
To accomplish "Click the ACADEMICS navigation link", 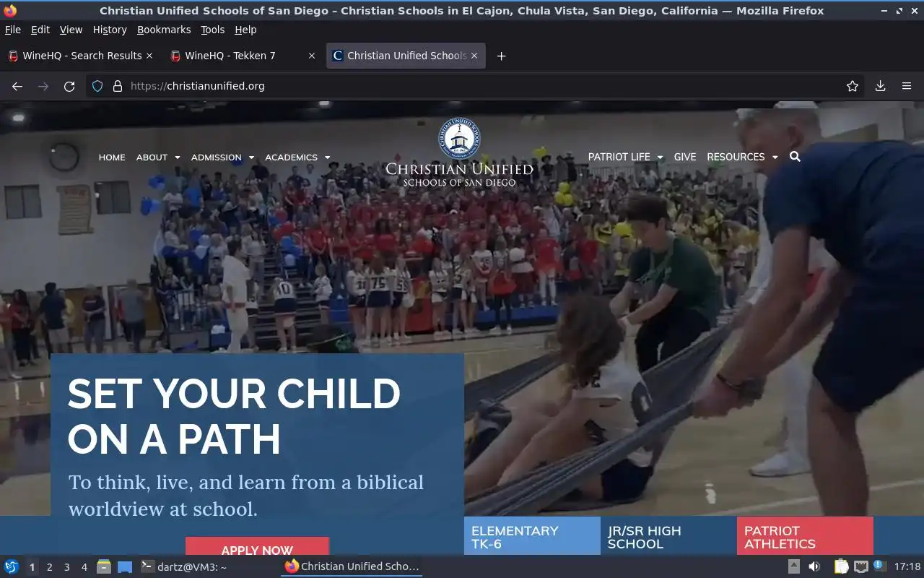I will (x=291, y=158).
